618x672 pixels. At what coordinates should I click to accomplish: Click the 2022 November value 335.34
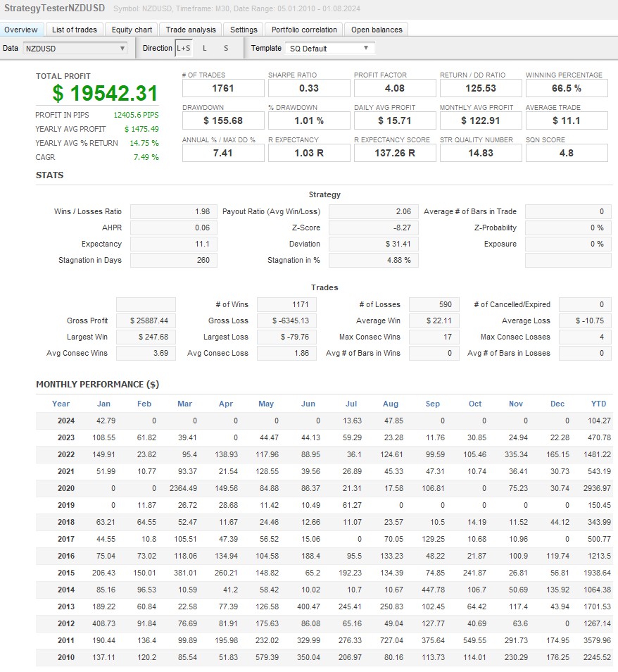pos(516,455)
